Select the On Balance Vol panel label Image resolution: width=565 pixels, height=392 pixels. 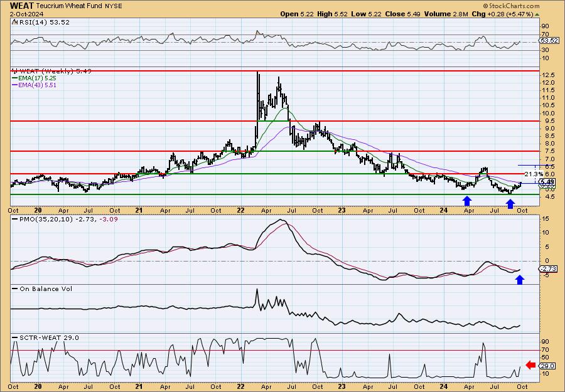tap(46, 289)
